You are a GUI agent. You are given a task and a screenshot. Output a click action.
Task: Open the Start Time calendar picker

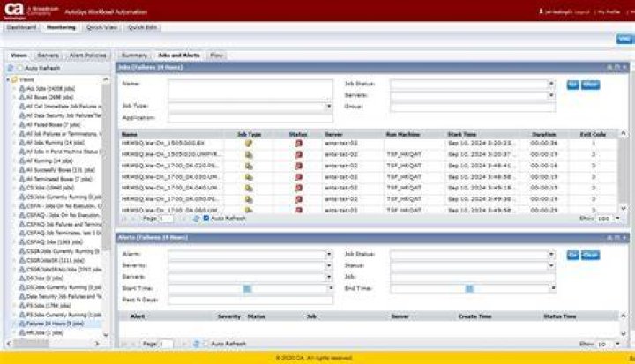[x=247, y=288]
